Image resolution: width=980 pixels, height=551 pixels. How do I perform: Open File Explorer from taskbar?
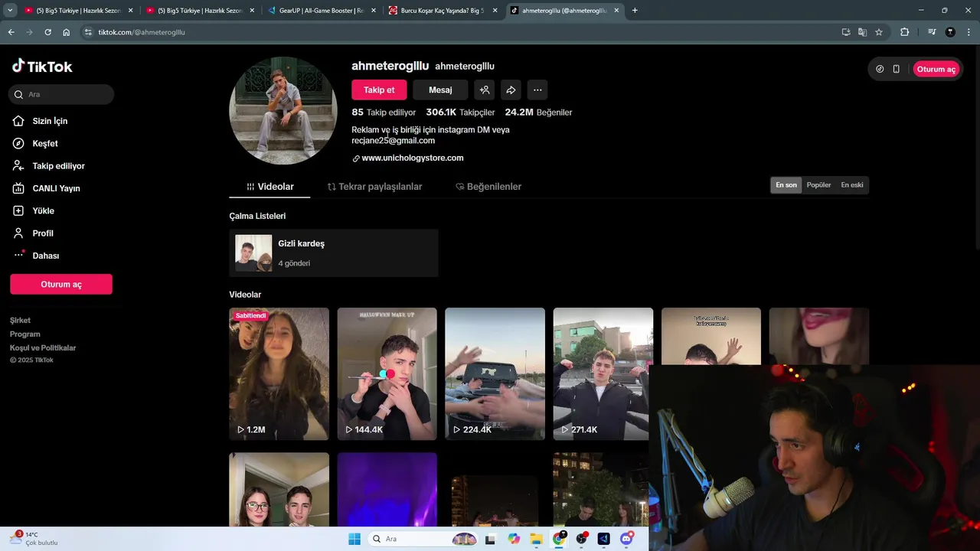tap(537, 539)
